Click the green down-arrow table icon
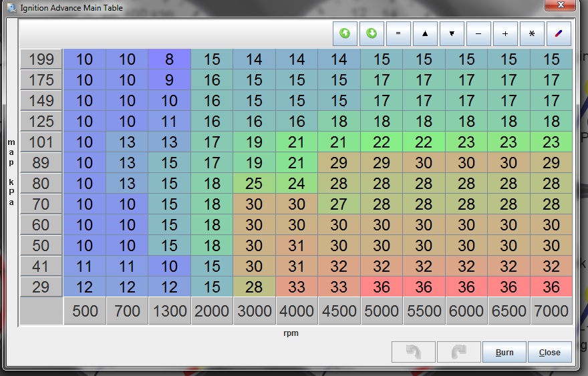 372,34
